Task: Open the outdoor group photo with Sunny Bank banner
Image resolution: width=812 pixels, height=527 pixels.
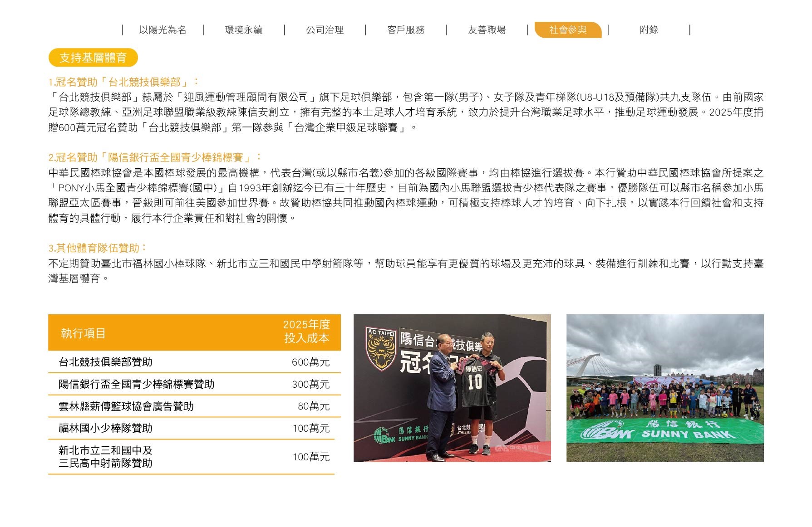Action: [x=665, y=388]
